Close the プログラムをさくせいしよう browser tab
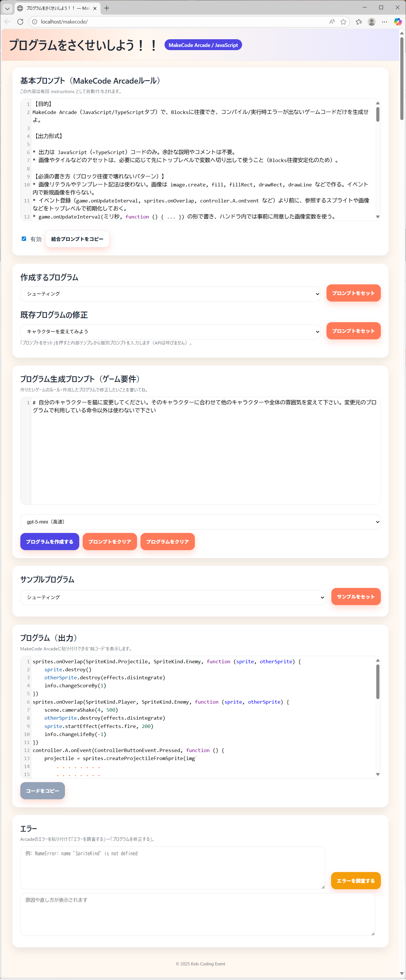Viewport: 406px width, 980px height. pyautogui.click(x=95, y=8)
